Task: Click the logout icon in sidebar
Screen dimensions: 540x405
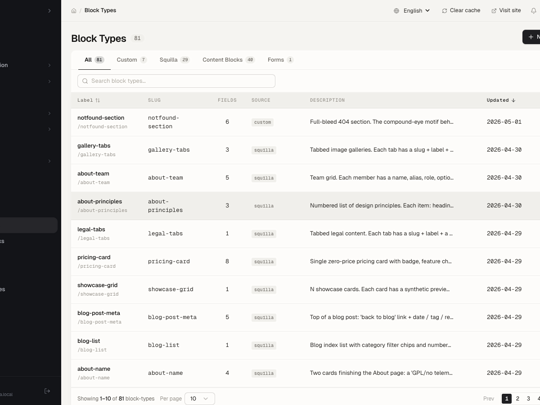Action: 48,391
